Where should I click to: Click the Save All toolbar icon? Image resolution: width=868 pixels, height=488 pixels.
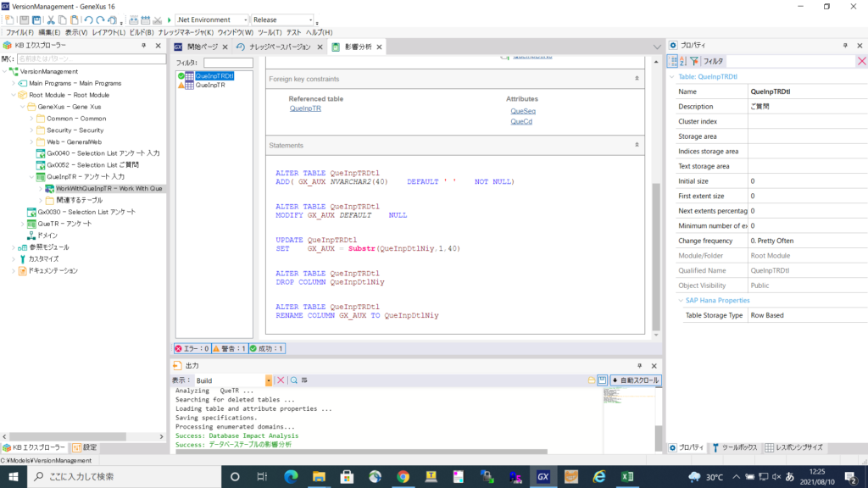pos(36,20)
